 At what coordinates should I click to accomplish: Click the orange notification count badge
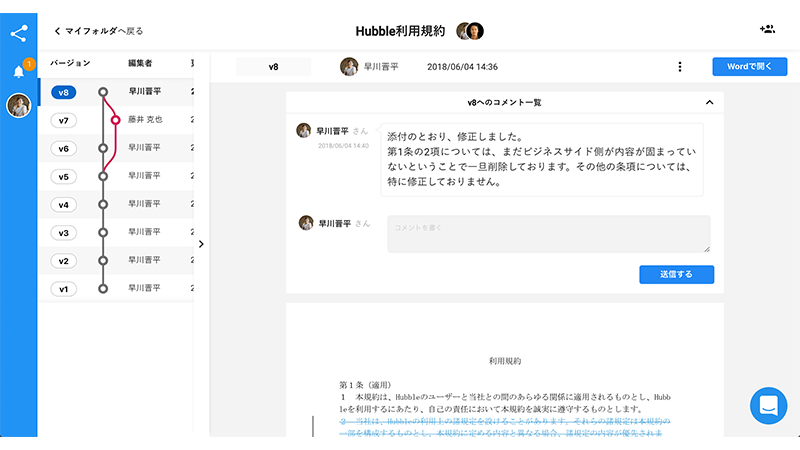point(29,64)
